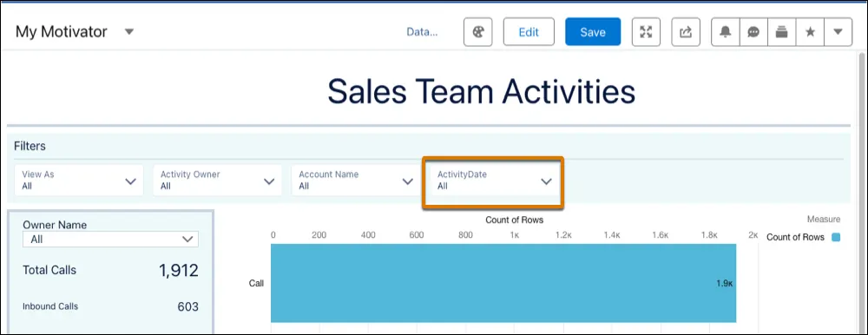868x335 pixels.
Task: Click the Call bar in chart
Action: pos(503,283)
